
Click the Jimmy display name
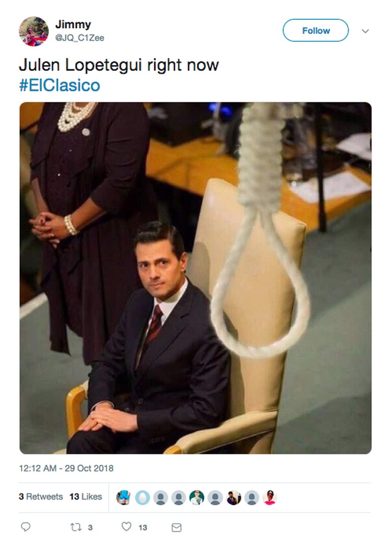coord(73,25)
